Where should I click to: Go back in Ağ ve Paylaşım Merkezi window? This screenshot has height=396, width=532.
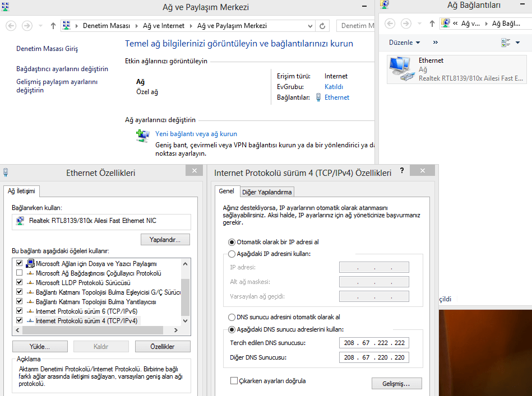pyautogui.click(x=11, y=26)
